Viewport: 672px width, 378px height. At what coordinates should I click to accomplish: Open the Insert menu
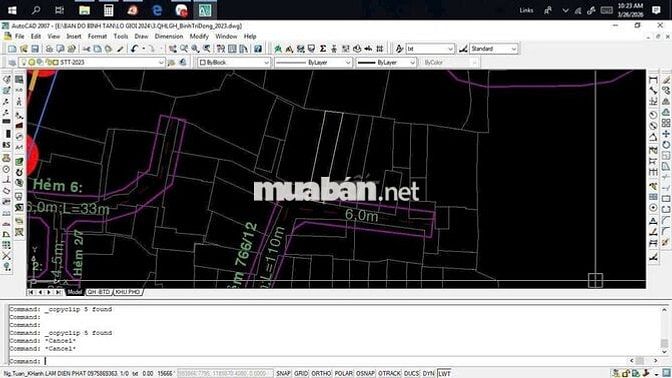74,36
